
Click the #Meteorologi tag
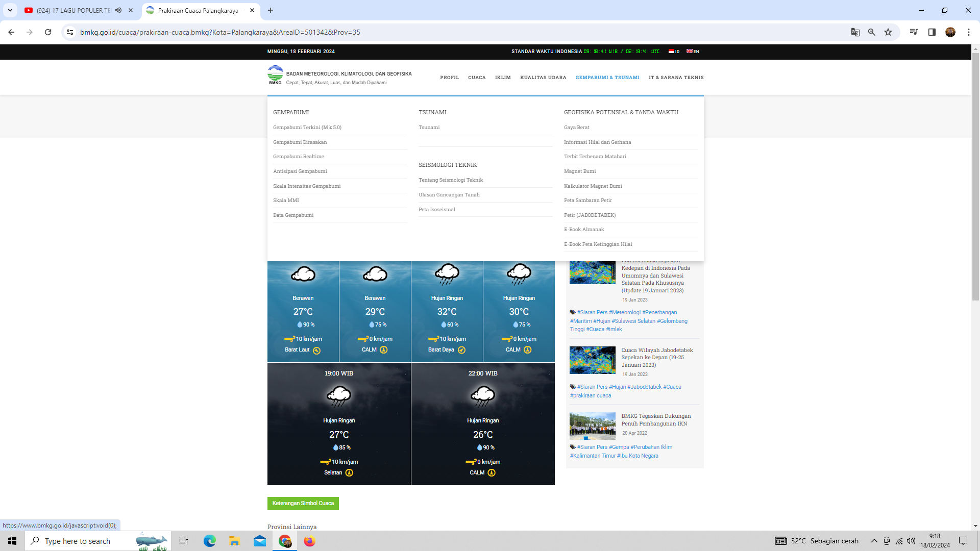[625, 313]
